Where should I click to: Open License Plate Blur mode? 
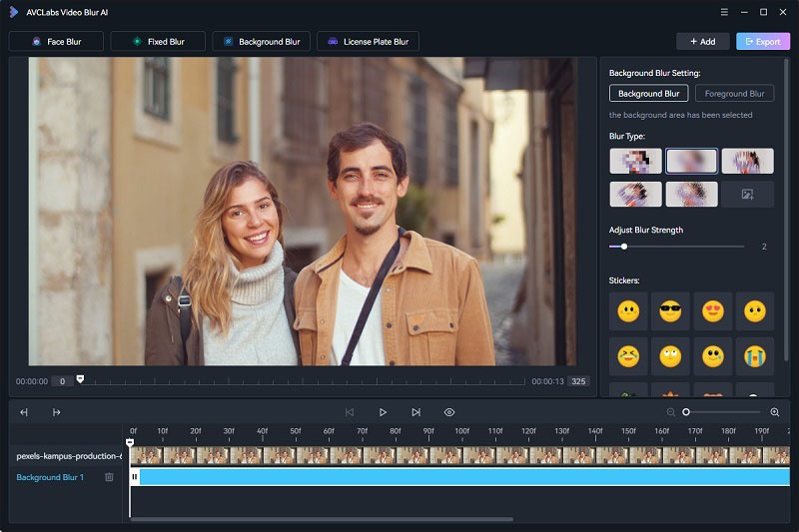tap(368, 42)
